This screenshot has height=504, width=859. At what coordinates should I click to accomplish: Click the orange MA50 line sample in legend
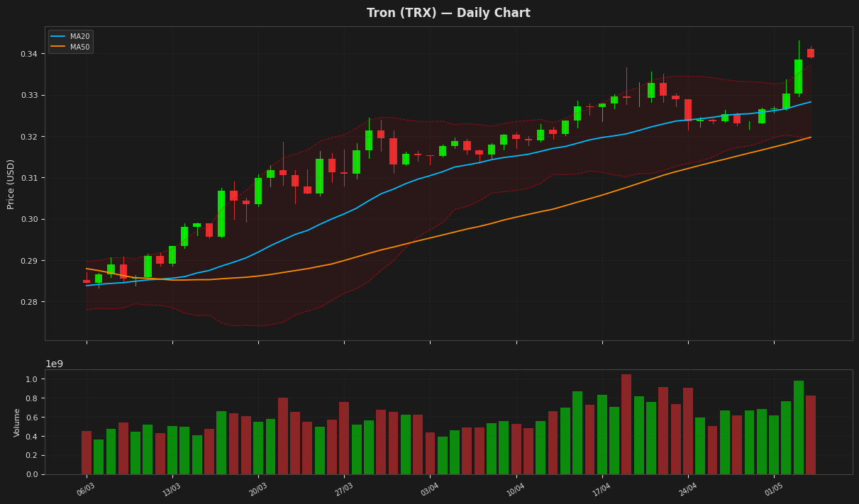[58, 47]
